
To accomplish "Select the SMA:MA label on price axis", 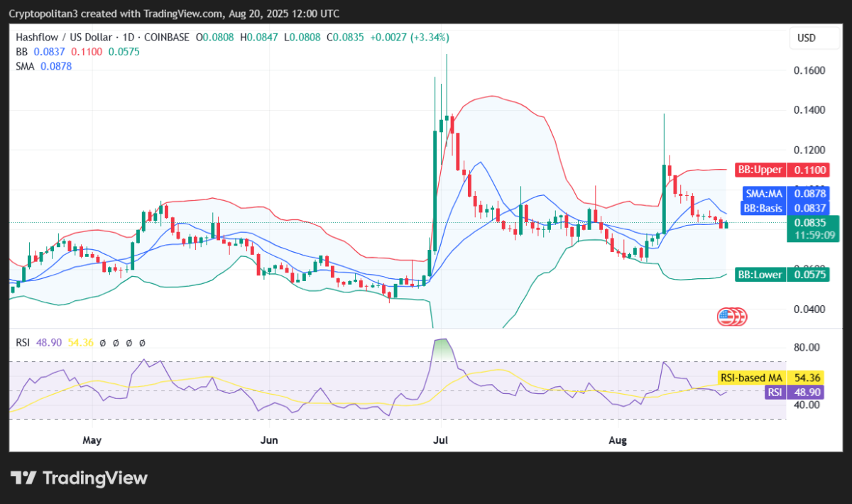I will tap(764, 194).
